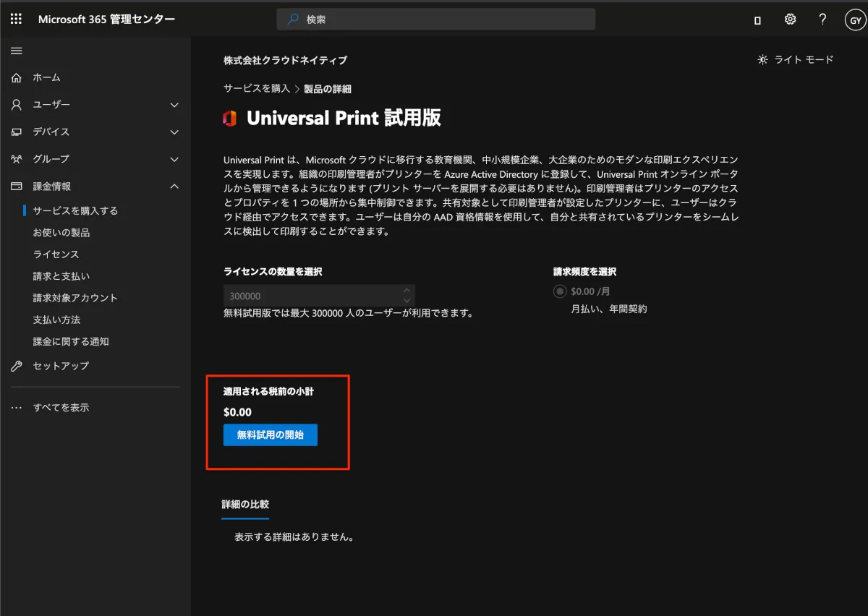The width and height of the screenshot is (868, 616).
Task: Open 支払い方法 in sidebar
Action: (x=56, y=320)
